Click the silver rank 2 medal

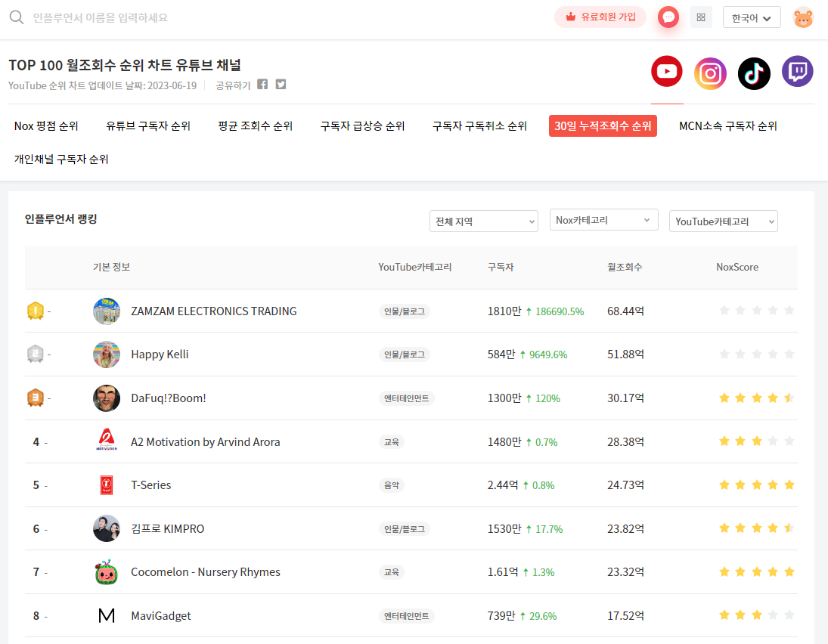(x=36, y=355)
